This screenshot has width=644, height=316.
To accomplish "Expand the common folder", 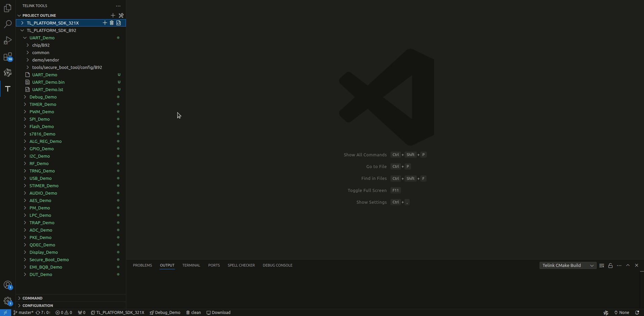I will tap(28, 52).
